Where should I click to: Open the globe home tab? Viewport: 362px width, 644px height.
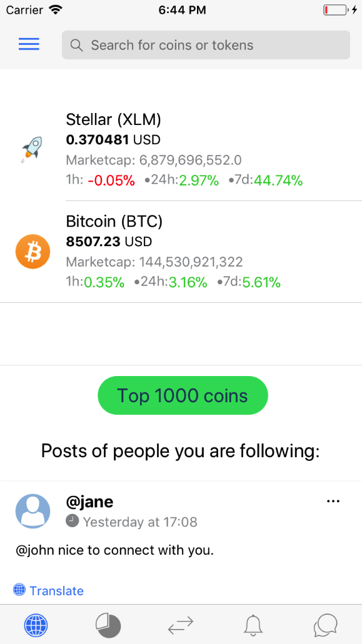tap(36, 625)
